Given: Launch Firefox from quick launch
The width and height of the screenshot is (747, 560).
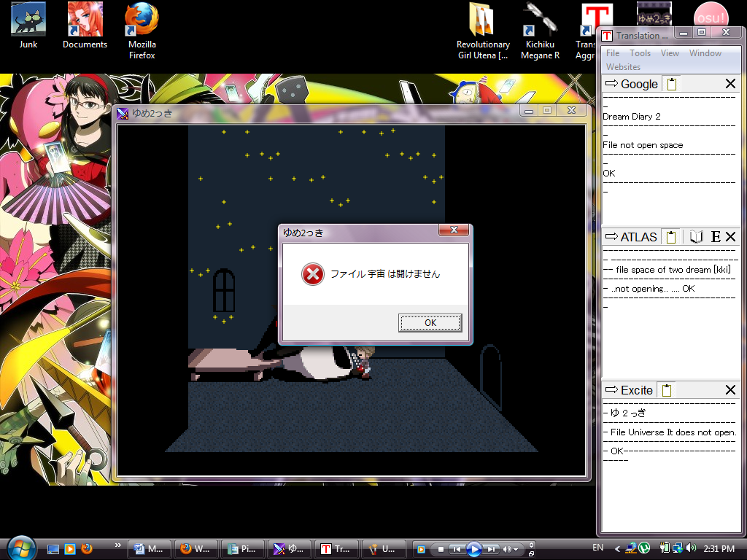Looking at the screenshot, I should (86, 549).
